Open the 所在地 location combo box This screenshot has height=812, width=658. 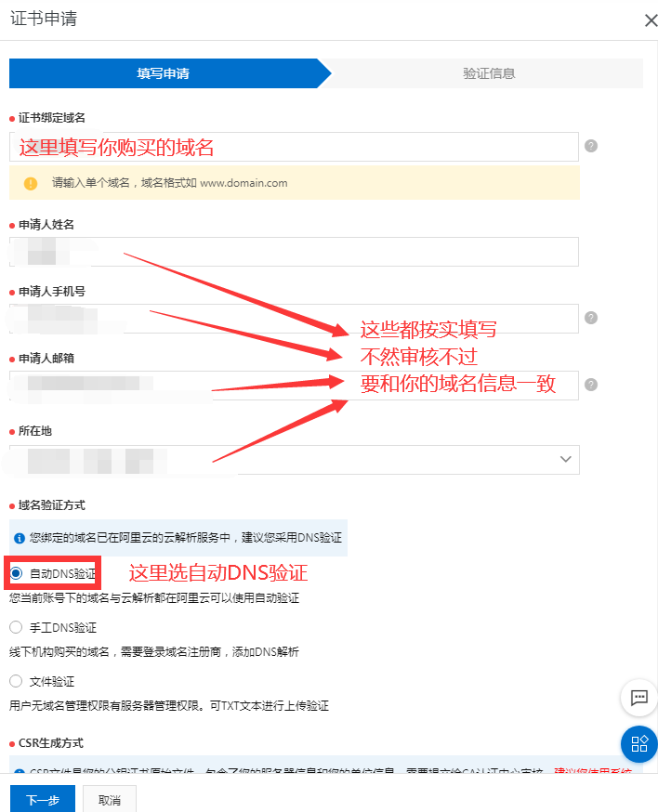coord(295,459)
